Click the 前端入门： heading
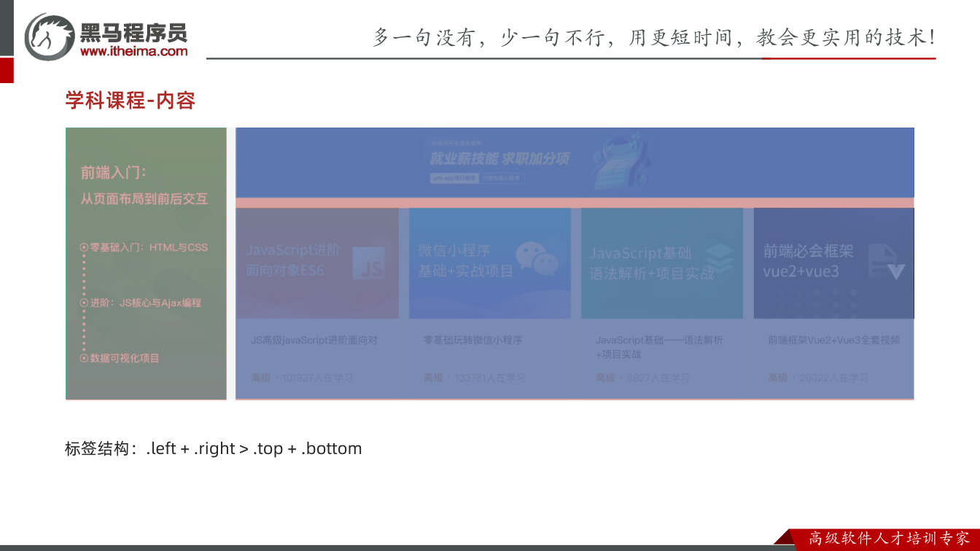980x551 pixels. click(x=114, y=173)
